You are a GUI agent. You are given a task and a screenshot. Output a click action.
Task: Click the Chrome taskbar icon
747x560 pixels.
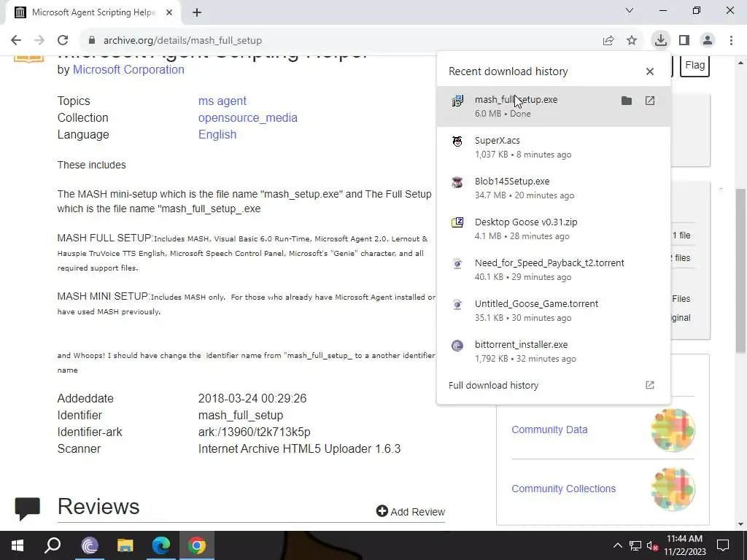pyautogui.click(x=197, y=545)
